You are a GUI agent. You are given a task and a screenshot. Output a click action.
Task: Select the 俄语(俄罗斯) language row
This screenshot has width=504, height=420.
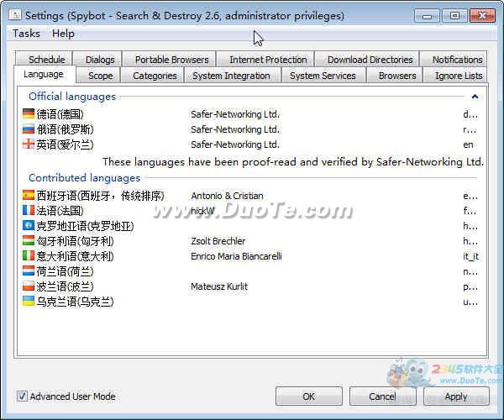click(250, 129)
